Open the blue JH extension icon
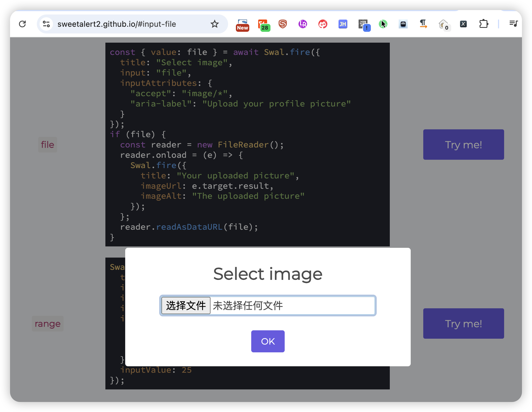This screenshot has width=532, height=412. (x=343, y=24)
